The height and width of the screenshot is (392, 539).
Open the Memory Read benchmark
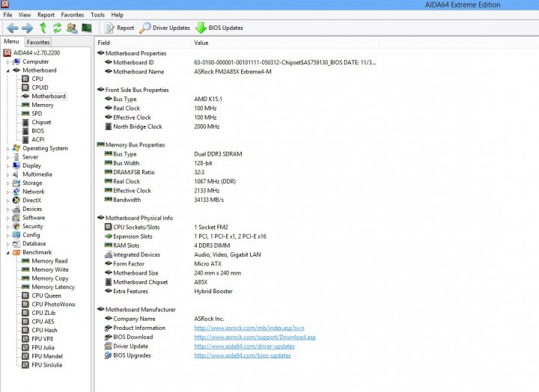pyautogui.click(x=49, y=261)
